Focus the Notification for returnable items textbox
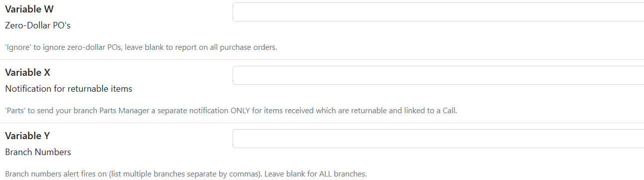The image size is (644, 180). (x=438, y=75)
